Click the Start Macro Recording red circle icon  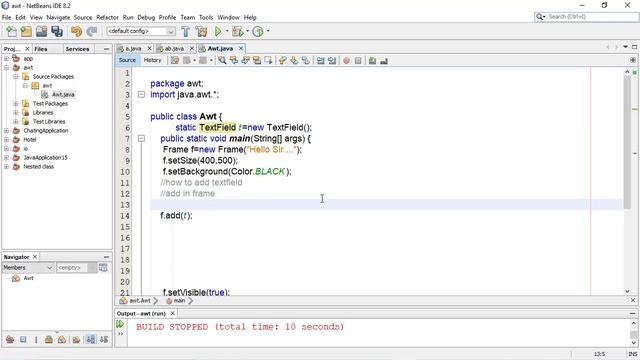(346, 61)
